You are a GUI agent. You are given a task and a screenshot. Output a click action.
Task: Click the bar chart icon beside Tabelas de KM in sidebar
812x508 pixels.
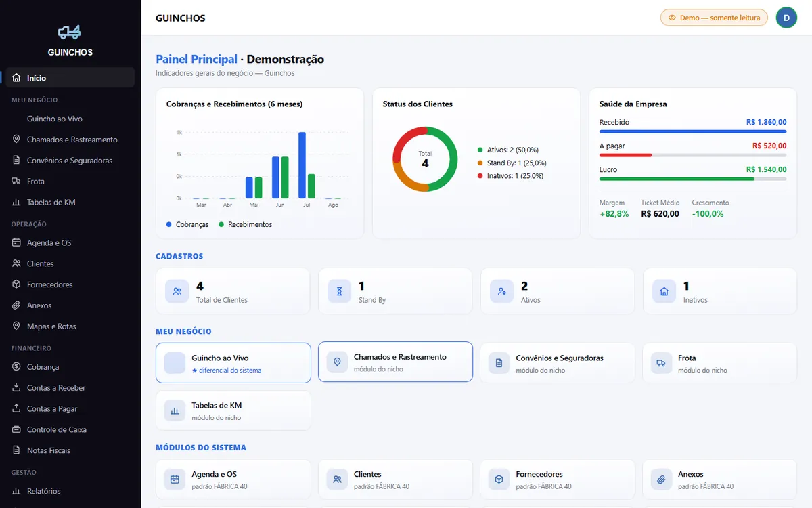point(16,203)
